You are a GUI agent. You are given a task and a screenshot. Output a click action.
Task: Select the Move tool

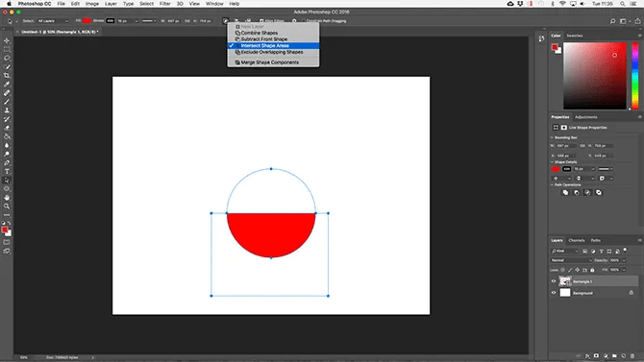click(x=7, y=40)
